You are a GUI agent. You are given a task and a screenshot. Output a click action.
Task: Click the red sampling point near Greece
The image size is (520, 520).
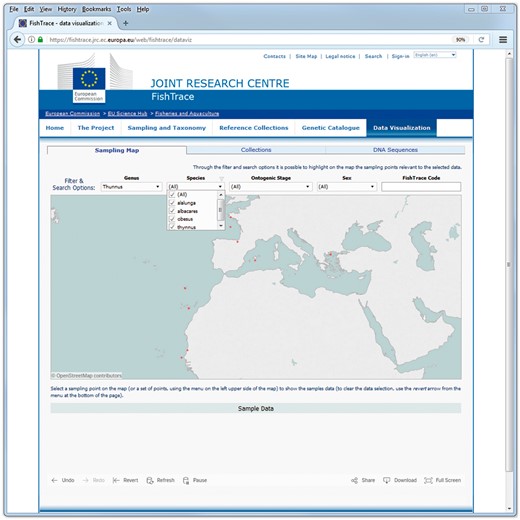331,254
